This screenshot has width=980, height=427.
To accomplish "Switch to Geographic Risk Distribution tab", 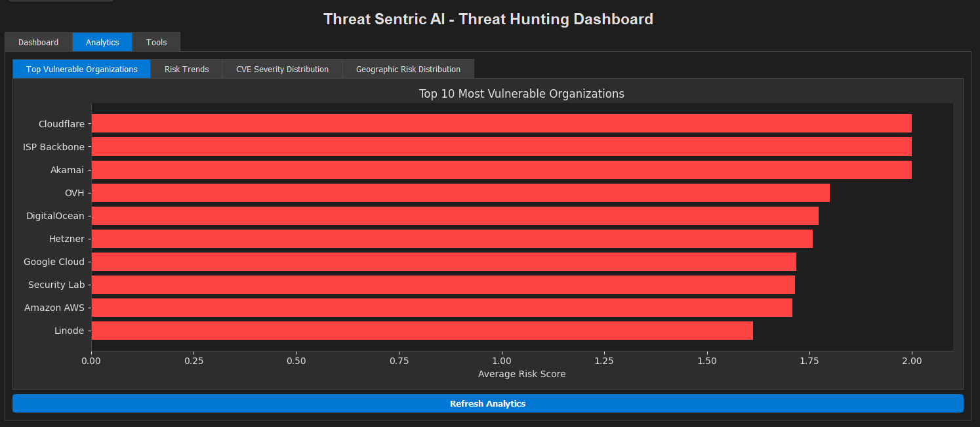I will [408, 69].
